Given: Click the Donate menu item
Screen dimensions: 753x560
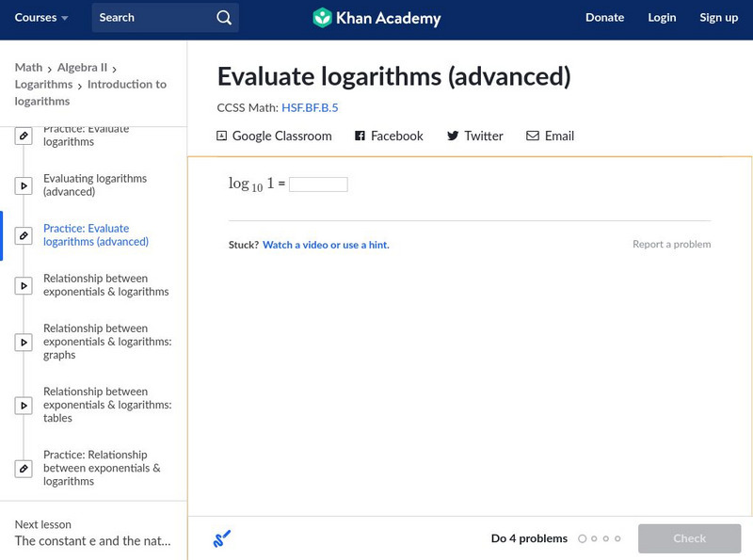Looking at the screenshot, I should (604, 18).
